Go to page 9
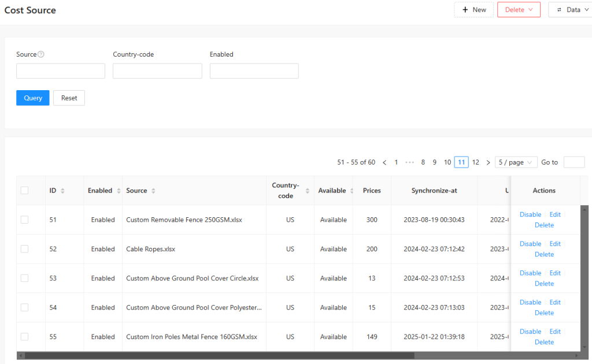Viewport: 592px width, 364px height. pos(435,162)
